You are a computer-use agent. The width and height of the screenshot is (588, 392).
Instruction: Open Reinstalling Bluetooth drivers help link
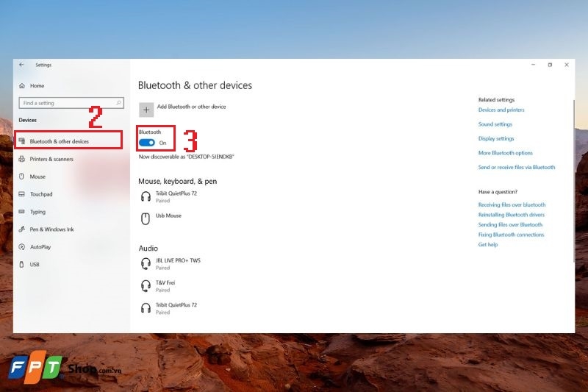point(511,215)
